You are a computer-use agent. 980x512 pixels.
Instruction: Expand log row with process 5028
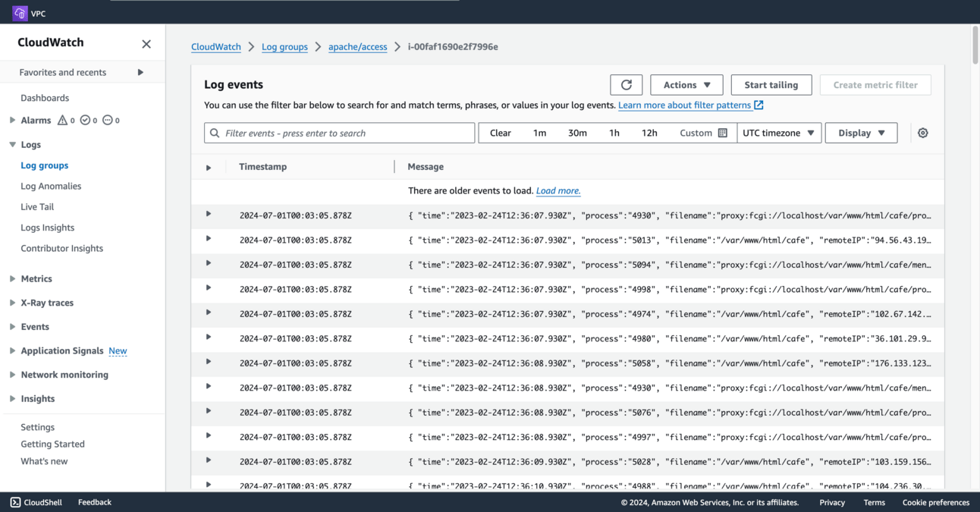[x=209, y=460]
